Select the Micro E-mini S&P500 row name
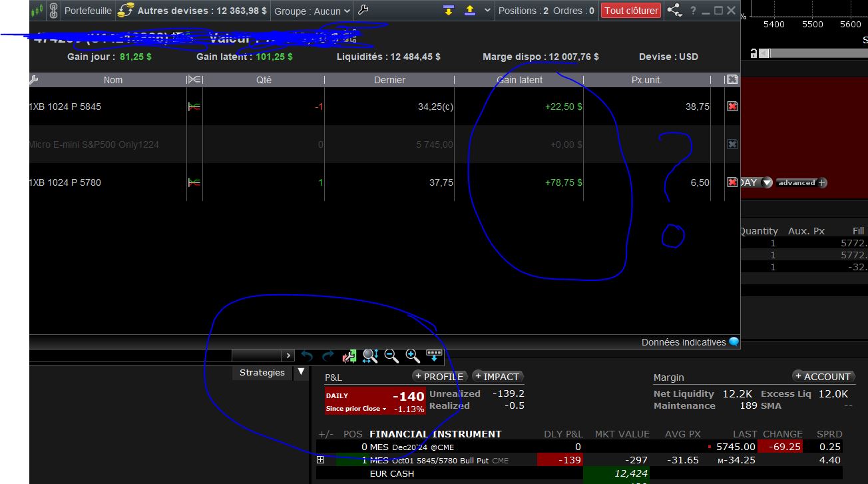The image size is (868, 484). point(94,144)
